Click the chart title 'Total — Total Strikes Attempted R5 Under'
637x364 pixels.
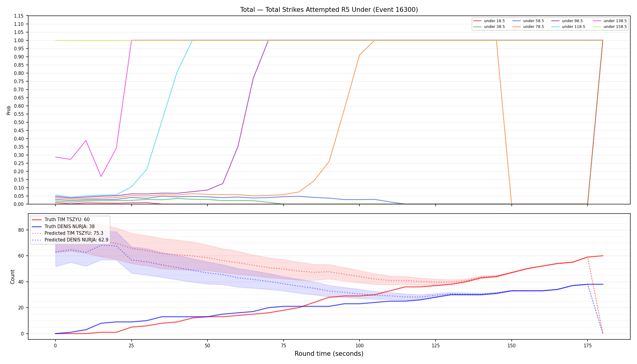click(x=329, y=10)
